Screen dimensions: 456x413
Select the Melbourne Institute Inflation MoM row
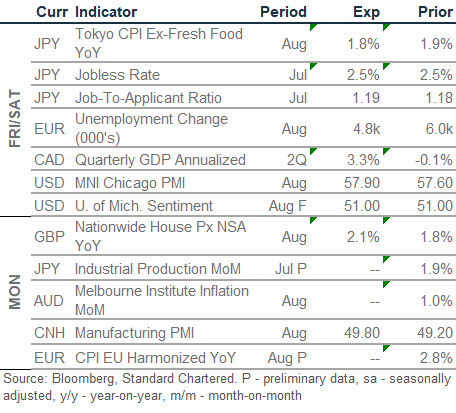pyautogui.click(x=243, y=300)
